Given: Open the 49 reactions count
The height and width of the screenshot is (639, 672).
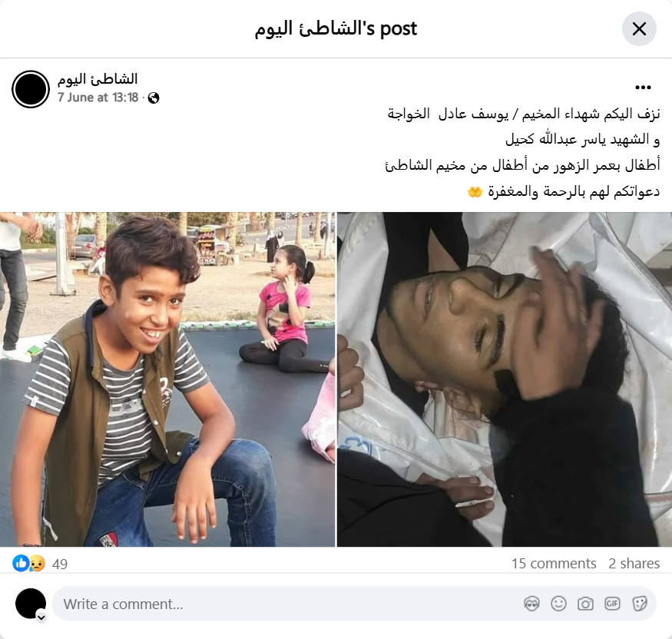Looking at the screenshot, I should [x=60, y=564].
